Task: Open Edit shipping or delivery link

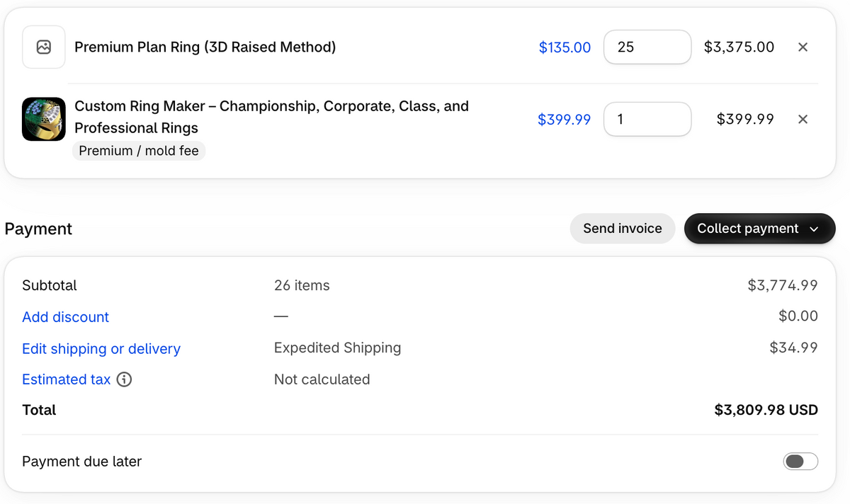Action: pos(101,349)
